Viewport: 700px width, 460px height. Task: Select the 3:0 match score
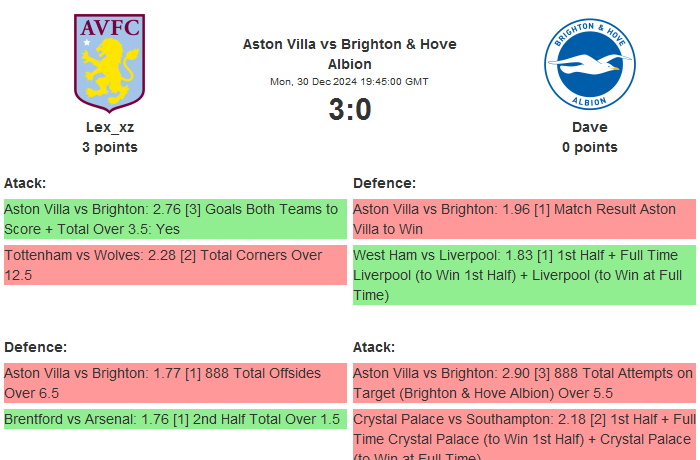point(350,109)
